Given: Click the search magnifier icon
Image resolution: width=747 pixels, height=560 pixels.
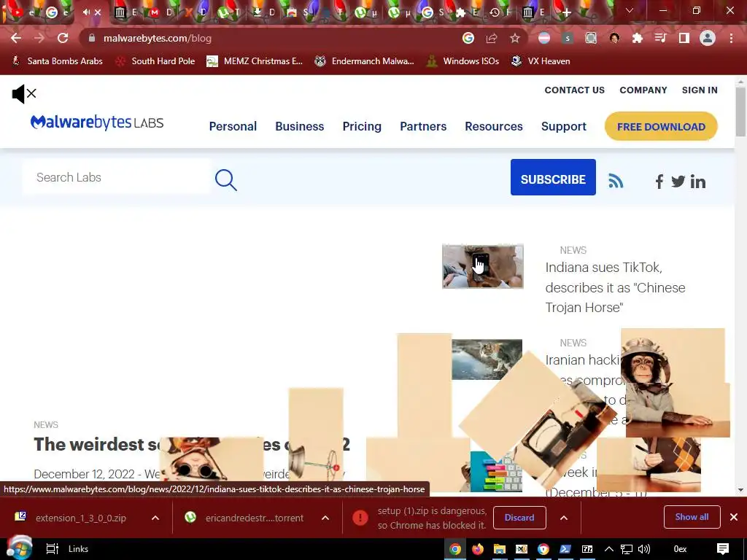Looking at the screenshot, I should click(226, 179).
